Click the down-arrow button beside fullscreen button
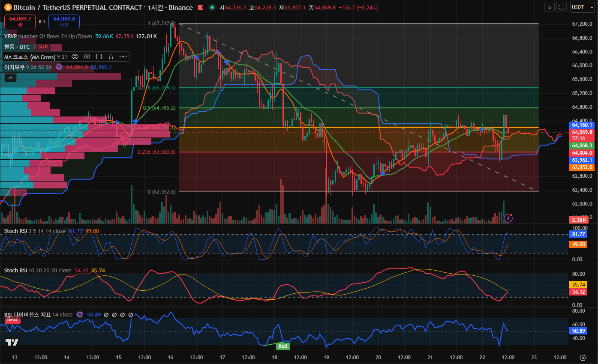 click(x=550, y=7)
